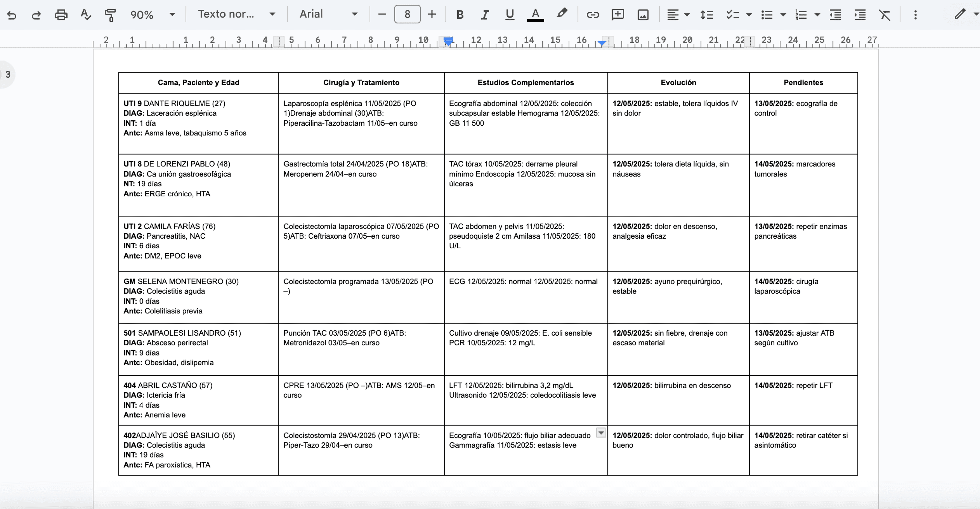Toggle italic formatting
Viewport: 980px width, 509px height.
click(484, 15)
